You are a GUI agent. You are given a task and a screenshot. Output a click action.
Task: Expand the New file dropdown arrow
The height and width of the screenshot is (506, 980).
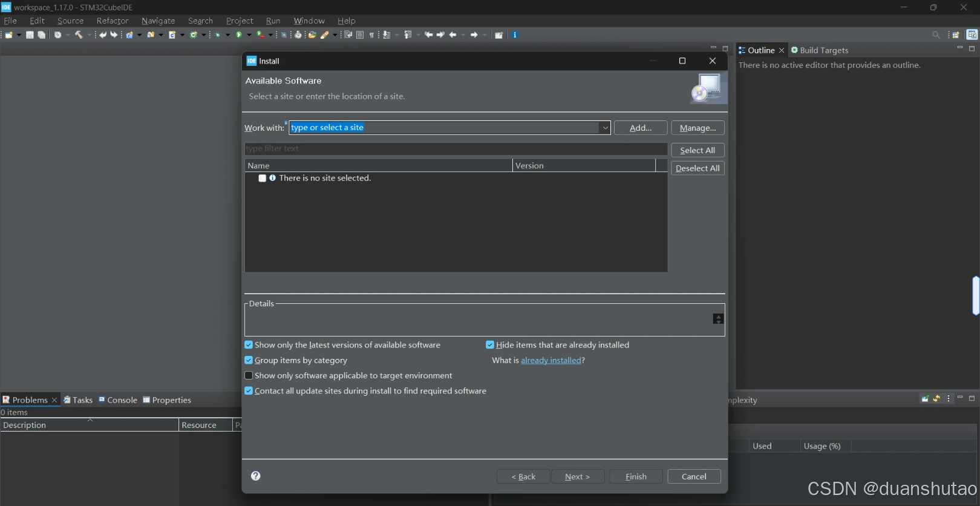pyautogui.click(x=19, y=35)
